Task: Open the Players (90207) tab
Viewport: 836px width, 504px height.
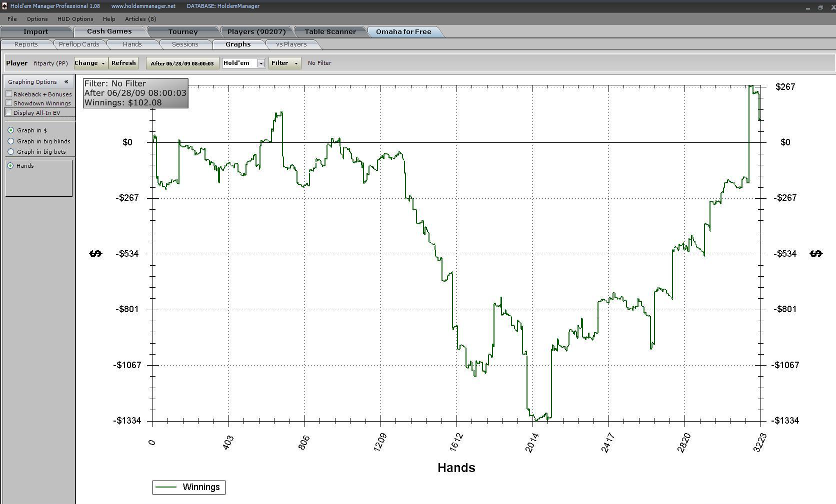Action: (x=256, y=31)
